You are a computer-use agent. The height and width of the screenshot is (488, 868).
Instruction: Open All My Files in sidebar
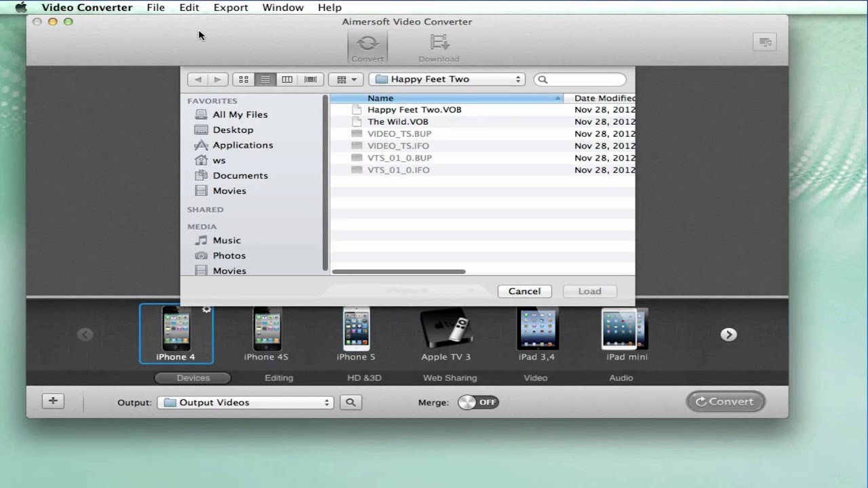[x=240, y=115]
